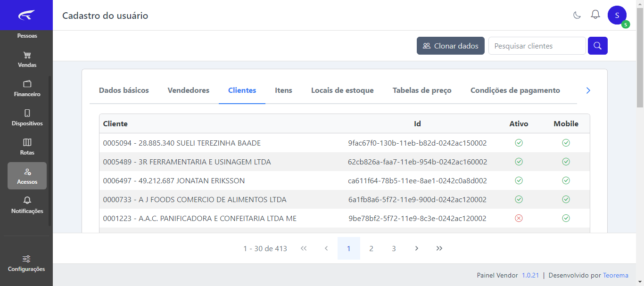This screenshot has height=286, width=644.
Task: Open the Dispositivos phone icon
Action: tap(27, 113)
